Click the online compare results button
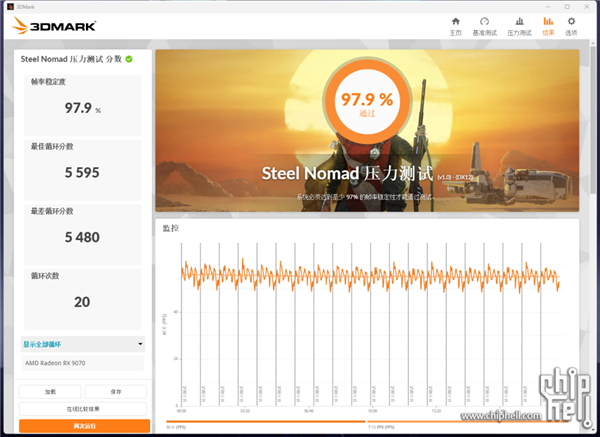This screenshot has width=600, height=437. tap(83, 409)
